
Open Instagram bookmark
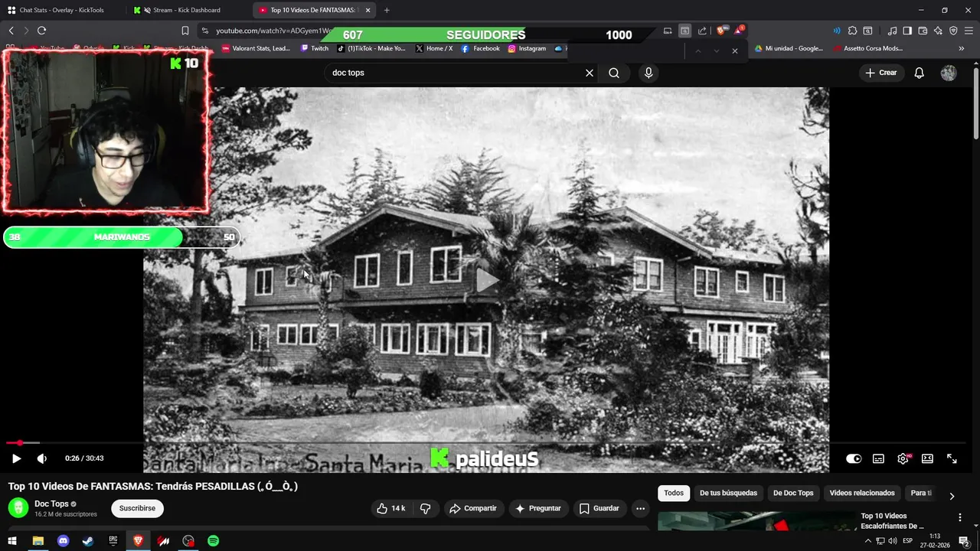pyautogui.click(x=527, y=48)
